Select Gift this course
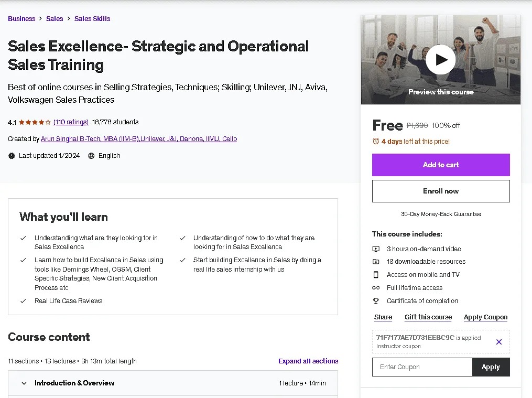532x398 pixels. tap(428, 317)
